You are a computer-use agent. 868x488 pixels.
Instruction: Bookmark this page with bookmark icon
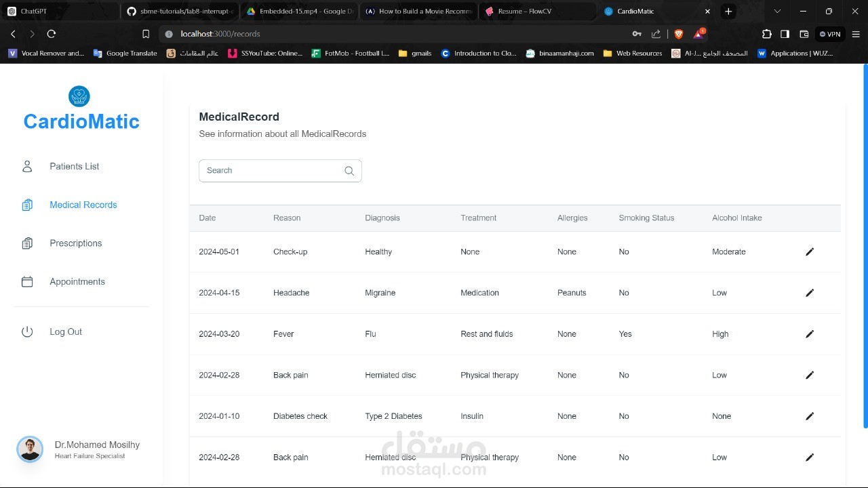(146, 34)
